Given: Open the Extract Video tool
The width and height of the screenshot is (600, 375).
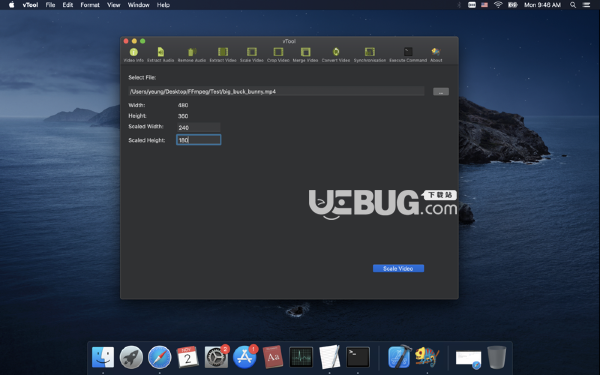Looking at the screenshot, I should point(223,54).
